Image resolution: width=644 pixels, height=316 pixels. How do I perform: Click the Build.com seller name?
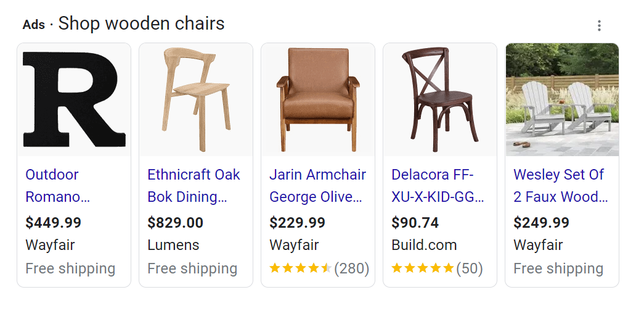coord(424,245)
